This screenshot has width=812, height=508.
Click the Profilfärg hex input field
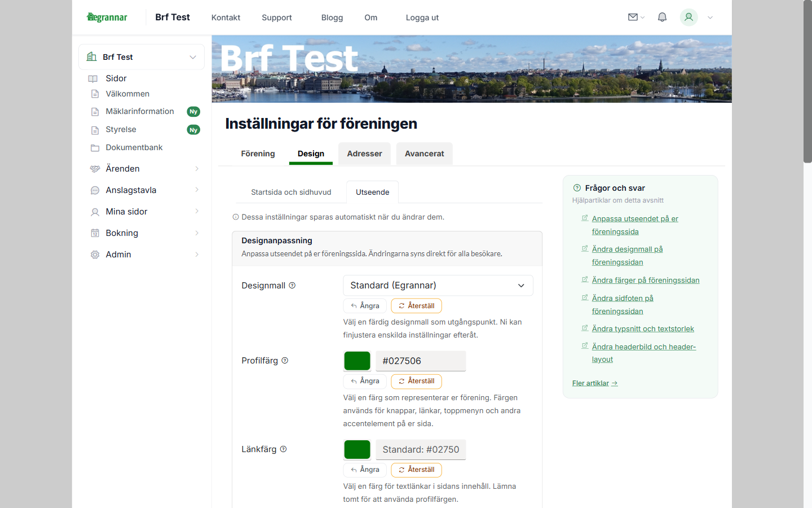pyautogui.click(x=421, y=361)
